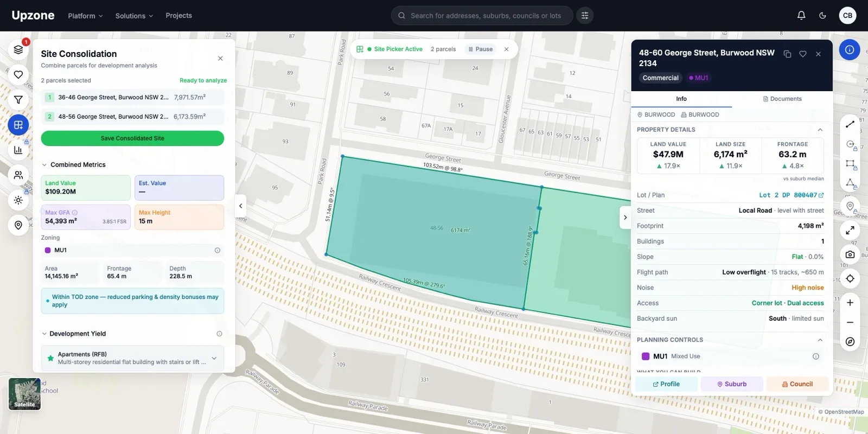Select the rectangle area draw tool

tap(850, 164)
